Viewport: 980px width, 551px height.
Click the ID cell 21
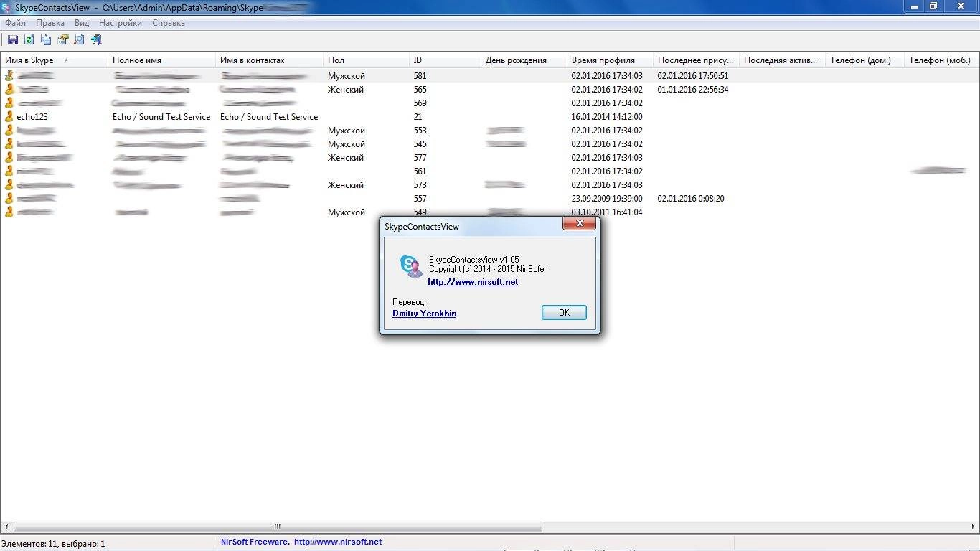click(x=418, y=116)
